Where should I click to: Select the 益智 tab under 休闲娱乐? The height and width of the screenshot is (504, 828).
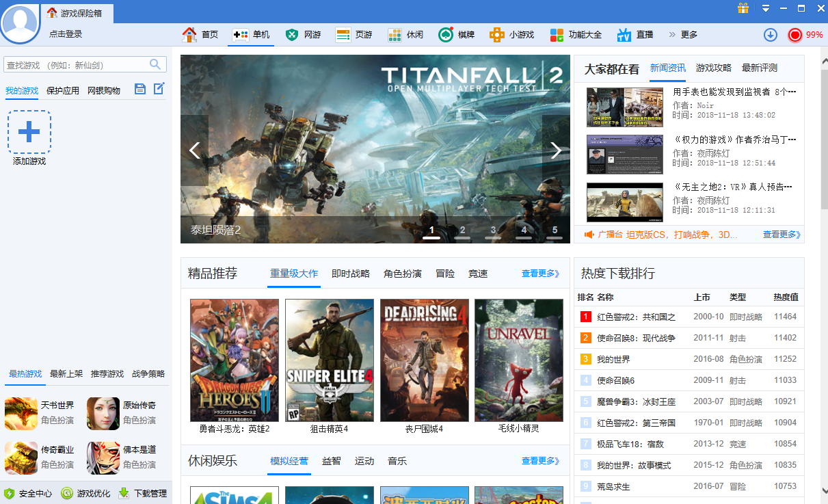tap(332, 461)
